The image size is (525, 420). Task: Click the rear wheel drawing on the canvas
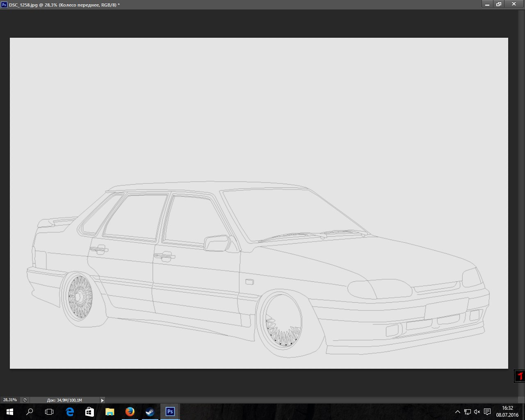[78, 297]
